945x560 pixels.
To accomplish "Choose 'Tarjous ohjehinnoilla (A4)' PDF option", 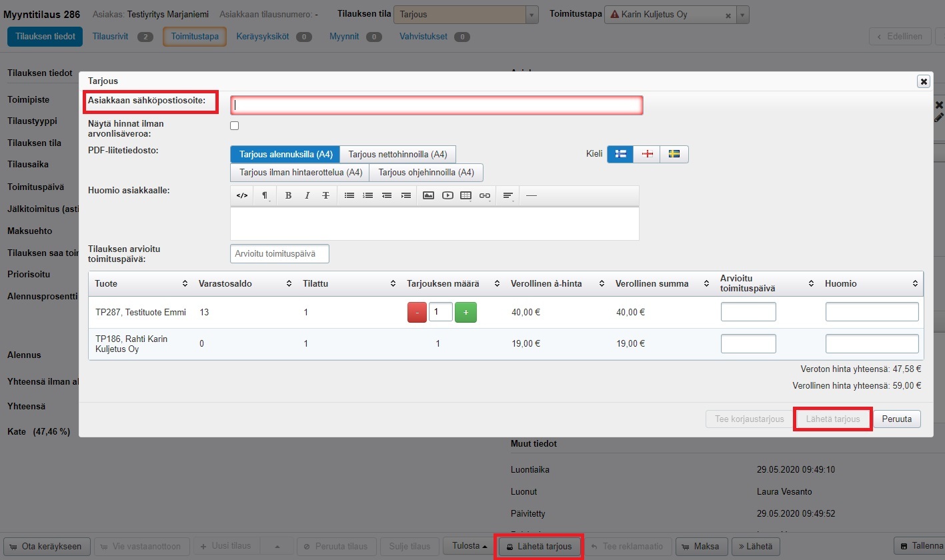I will tap(426, 172).
